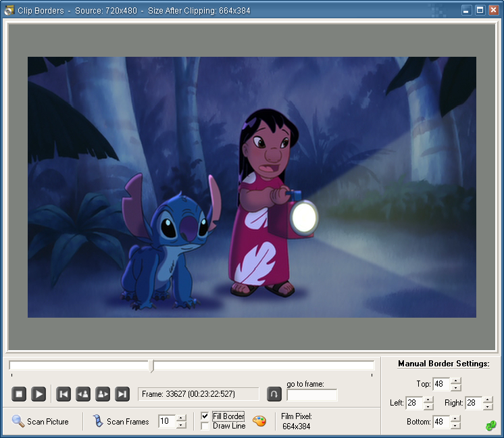Click the Scan Picture button

(x=41, y=421)
